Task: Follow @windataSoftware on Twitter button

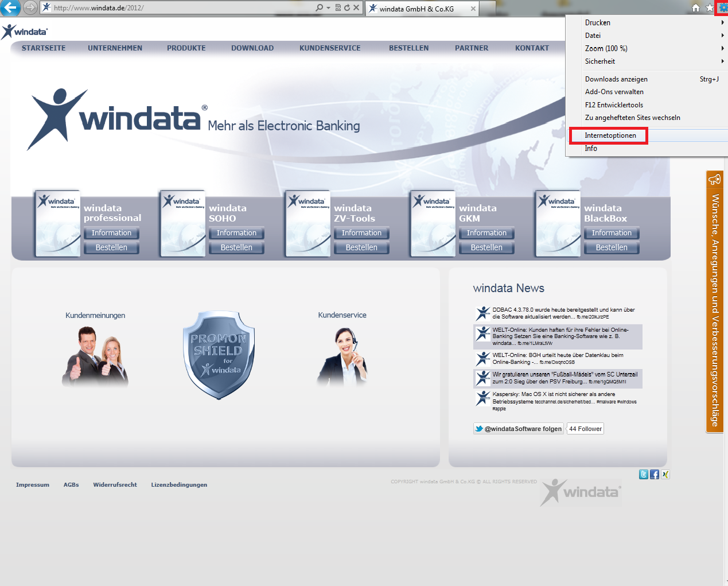Action: click(x=518, y=429)
